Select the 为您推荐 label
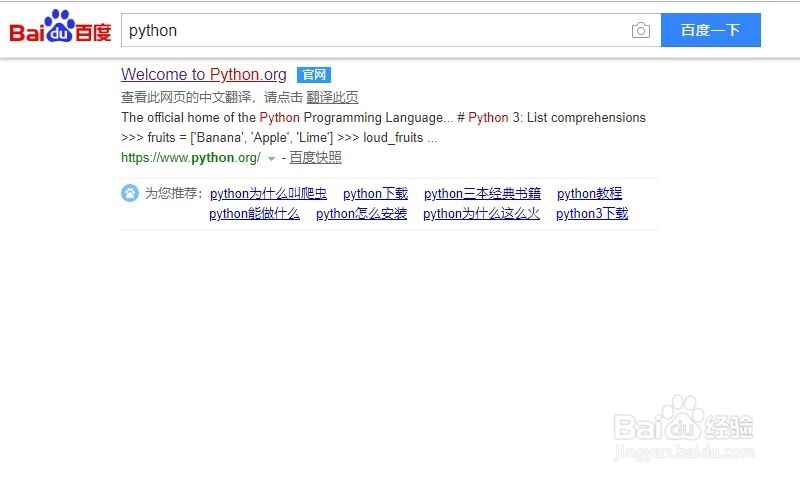The width and height of the screenshot is (800, 480). 171,193
